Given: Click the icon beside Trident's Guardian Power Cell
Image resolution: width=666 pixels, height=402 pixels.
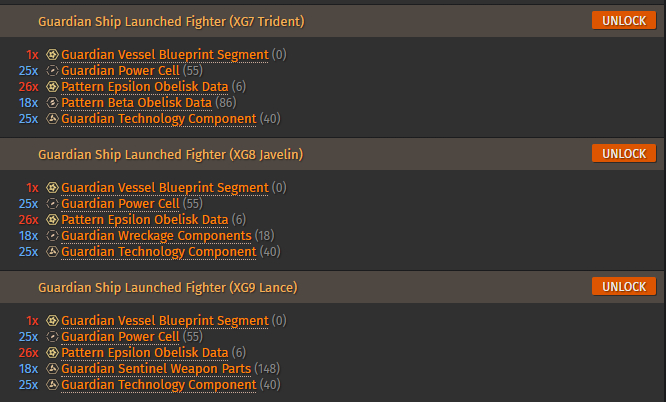Looking at the screenshot, I should 52,71.
